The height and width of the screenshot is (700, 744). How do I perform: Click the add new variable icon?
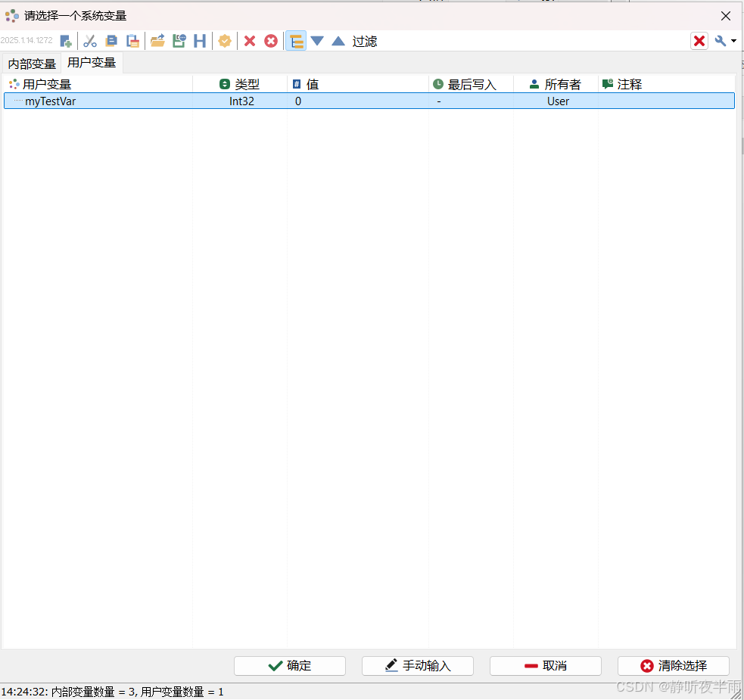[x=66, y=42]
